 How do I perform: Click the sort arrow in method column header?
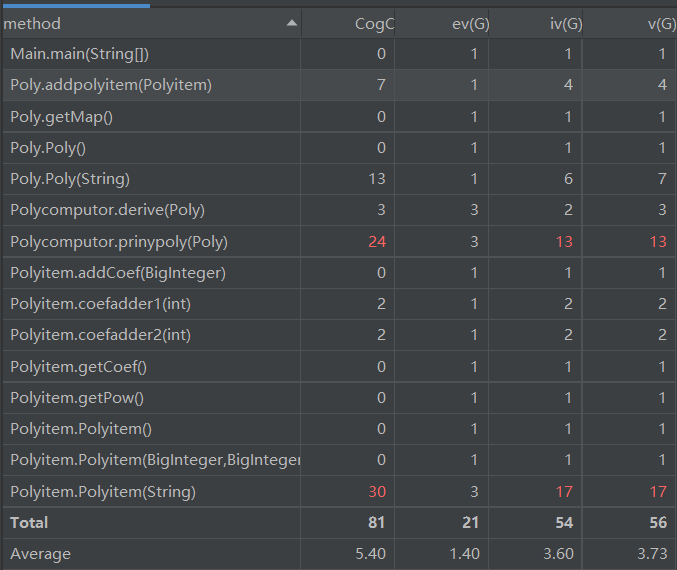point(291,23)
